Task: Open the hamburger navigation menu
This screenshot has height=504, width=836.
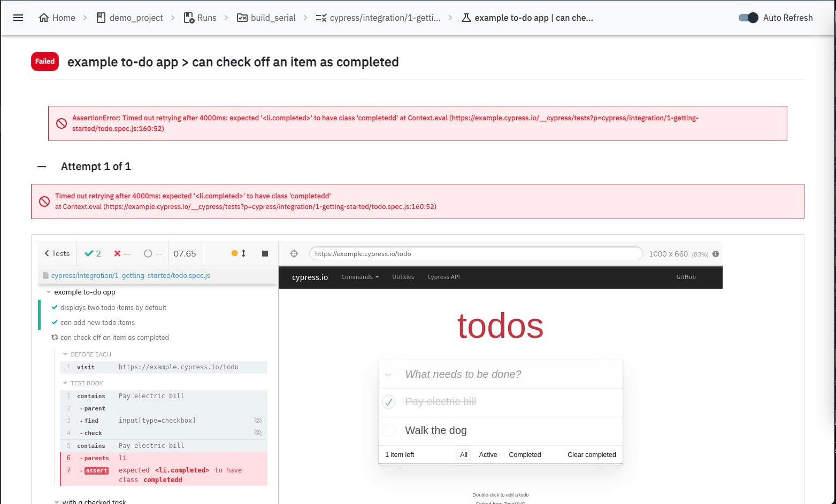Action: (x=18, y=18)
